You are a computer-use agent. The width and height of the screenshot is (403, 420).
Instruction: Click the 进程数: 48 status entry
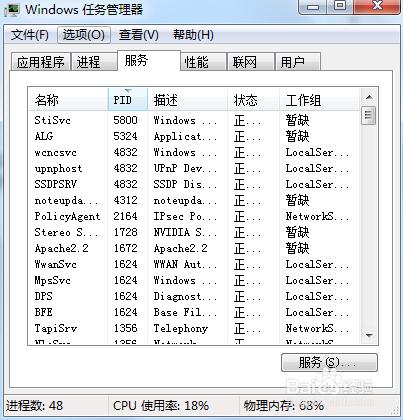(x=34, y=406)
